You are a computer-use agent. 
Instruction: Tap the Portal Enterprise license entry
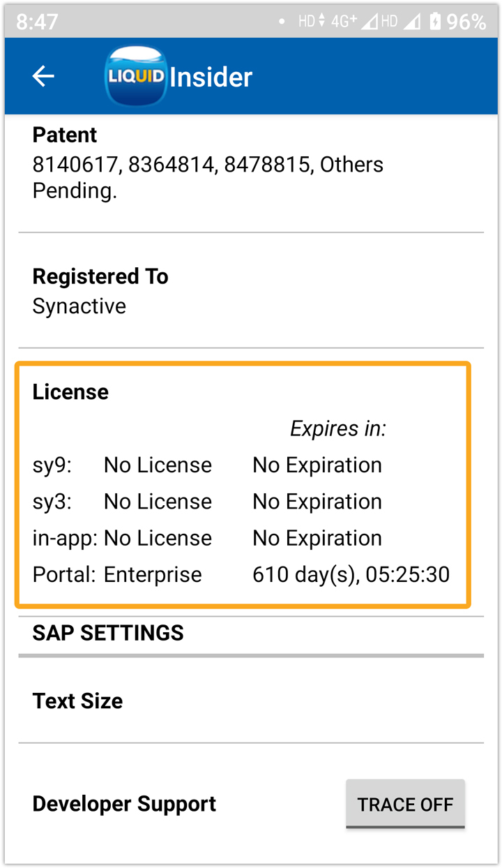pyautogui.click(x=153, y=575)
